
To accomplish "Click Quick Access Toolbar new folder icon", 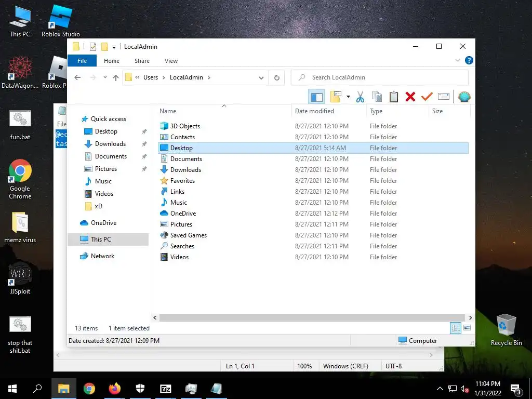I will coord(105,47).
